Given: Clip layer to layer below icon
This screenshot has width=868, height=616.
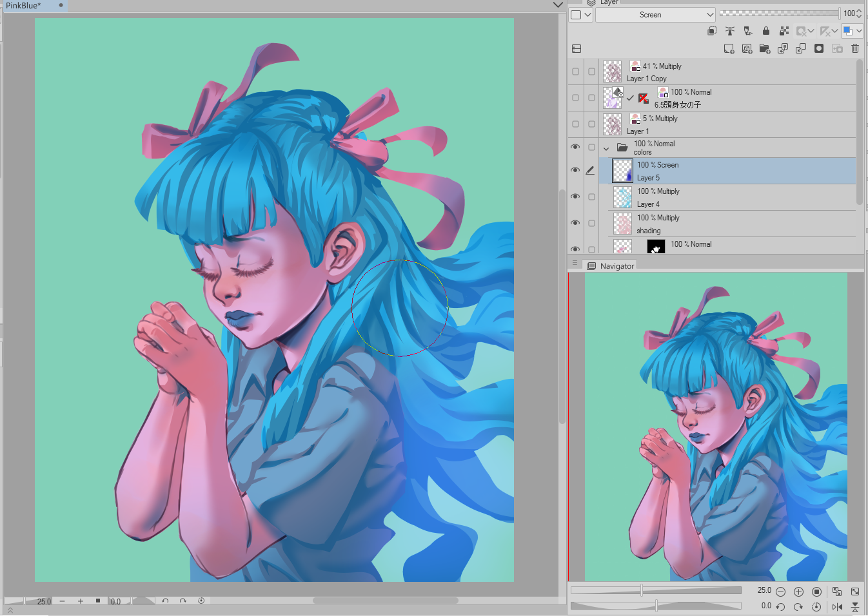Looking at the screenshot, I should pos(712,31).
